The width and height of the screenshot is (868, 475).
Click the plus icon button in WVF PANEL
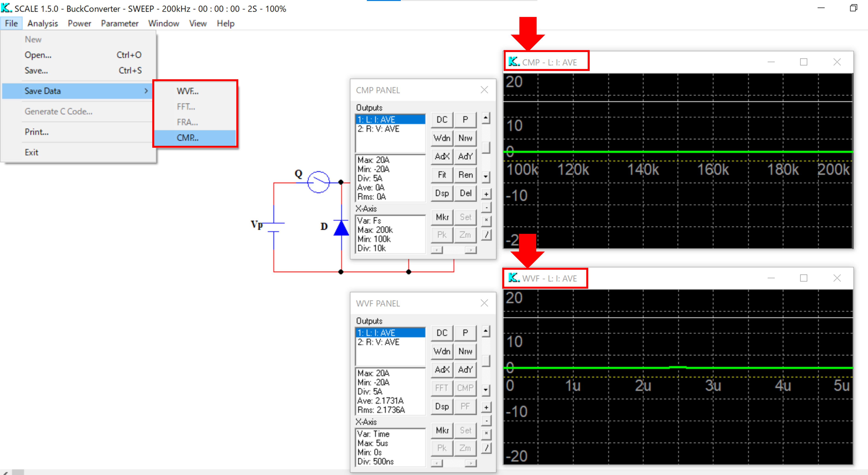point(486,407)
